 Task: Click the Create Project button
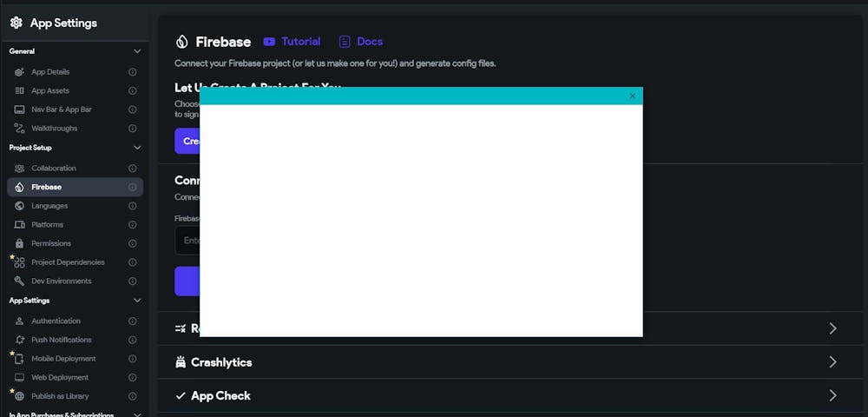pyautogui.click(x=187, y=142)
